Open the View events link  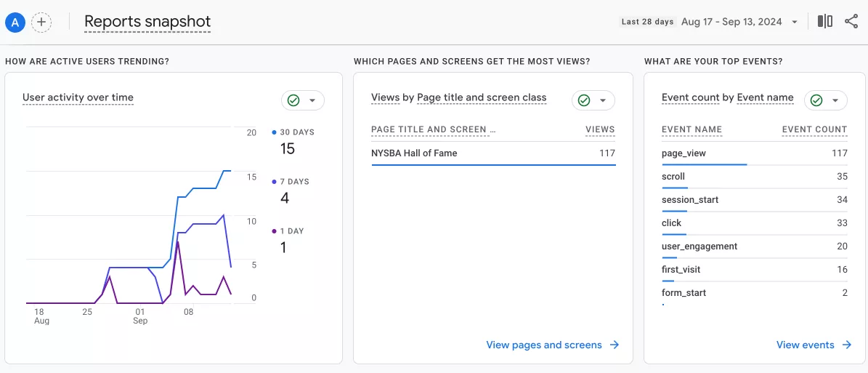805,345
